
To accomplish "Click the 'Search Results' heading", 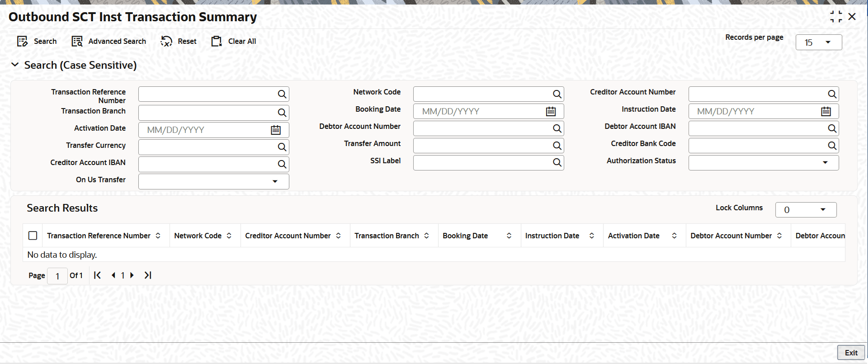I will [x=62, y=208].
